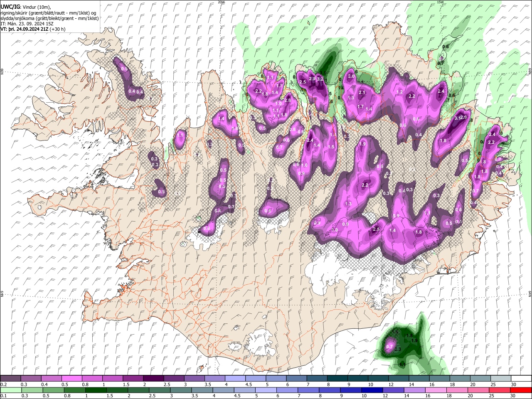Select the red-pink 25 swatch in the bottom legend row
The width and height of the screenshot is (532, 399).
click(x=500, y=390)
